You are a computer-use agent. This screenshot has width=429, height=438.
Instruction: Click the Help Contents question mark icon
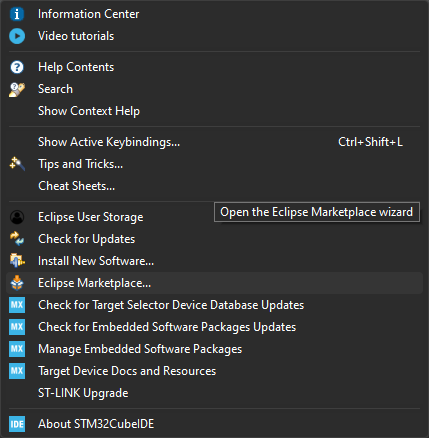point(17,67)
